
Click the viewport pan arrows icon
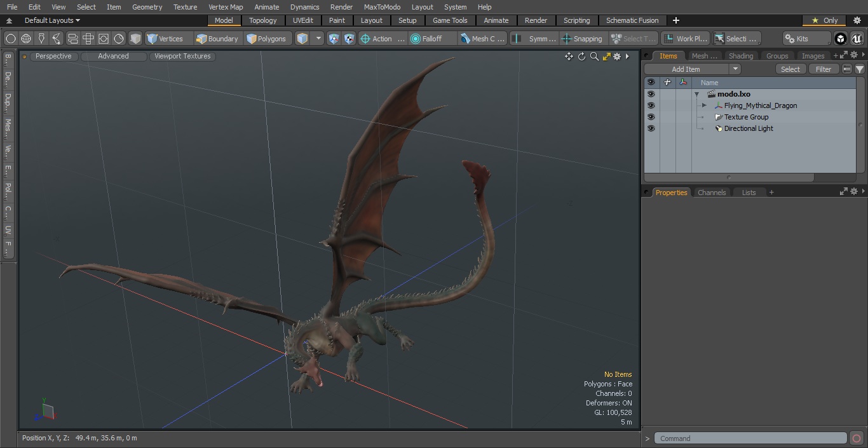point(569,57)
